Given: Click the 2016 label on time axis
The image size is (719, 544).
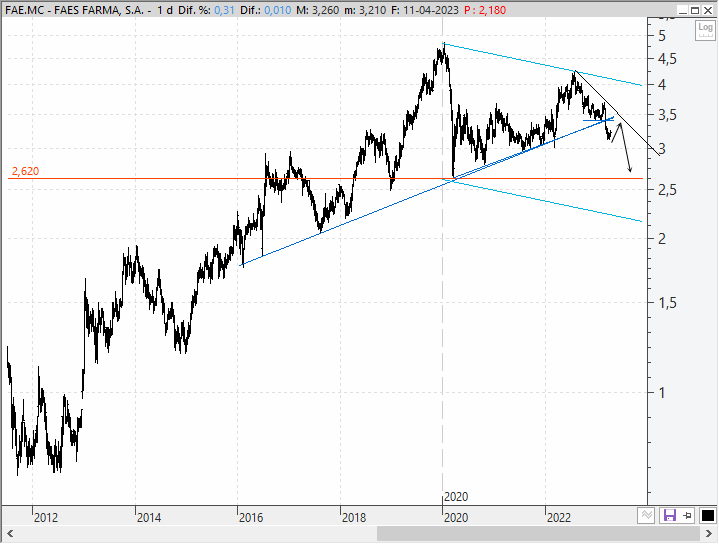Looking at the screenshot, I should pyautogui.click(x=251, y=518).
